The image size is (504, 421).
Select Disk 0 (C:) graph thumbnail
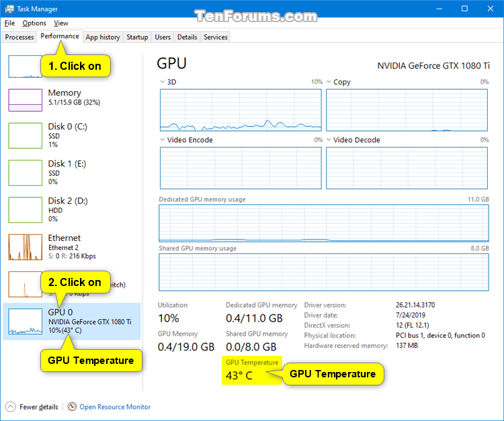click(x=25, y=136)
